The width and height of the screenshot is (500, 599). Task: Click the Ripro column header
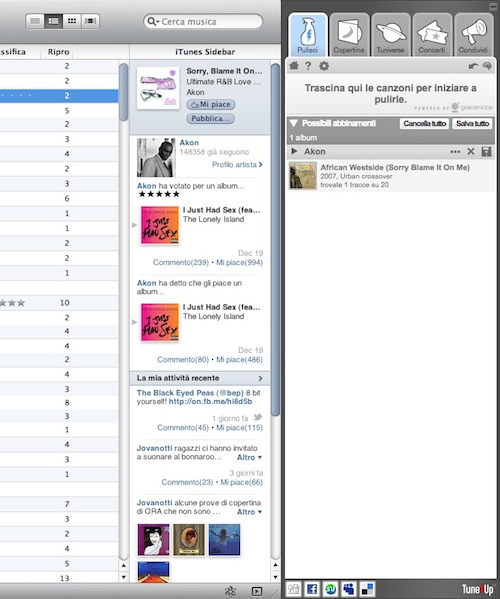[58, 52]
